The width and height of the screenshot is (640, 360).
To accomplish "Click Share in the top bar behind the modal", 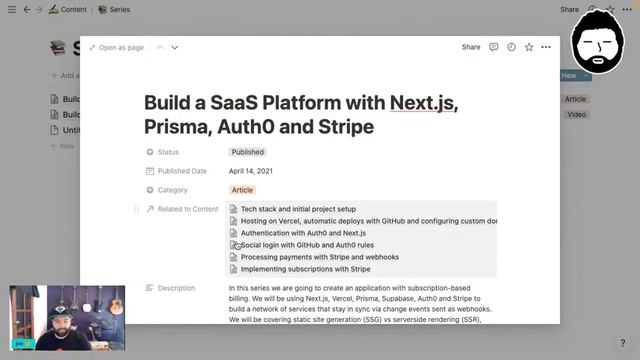I will click(x=569, y=9).
